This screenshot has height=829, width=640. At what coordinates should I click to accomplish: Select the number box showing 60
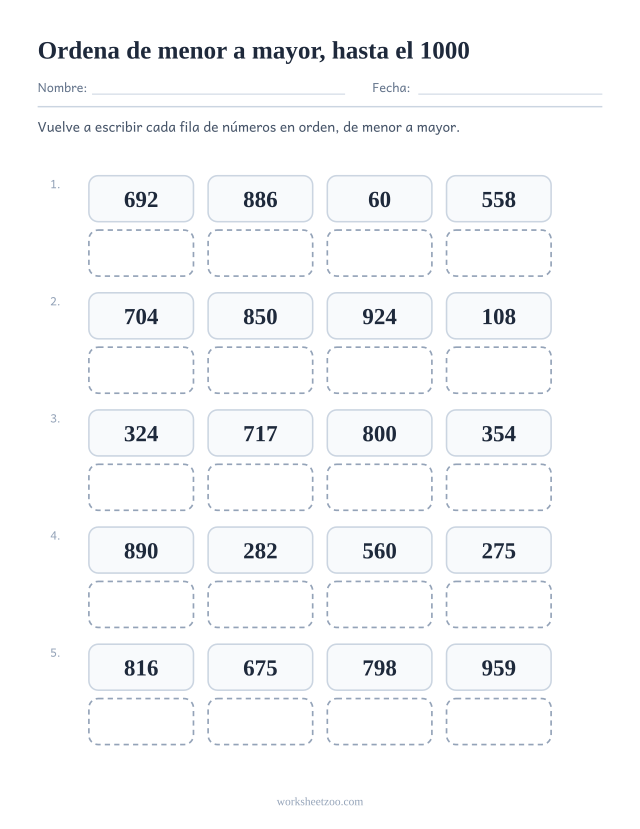point(379,199)
